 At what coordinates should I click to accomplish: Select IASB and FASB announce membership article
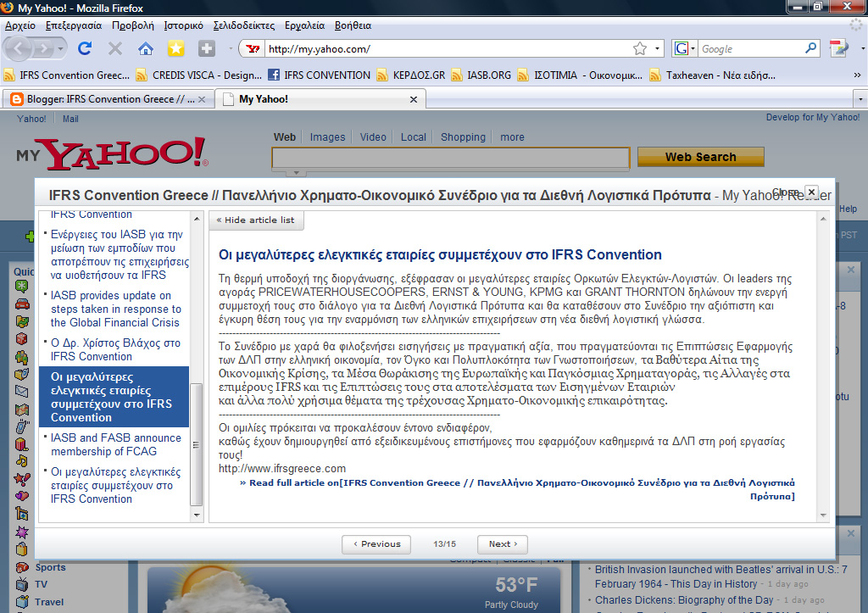[115, 444]
